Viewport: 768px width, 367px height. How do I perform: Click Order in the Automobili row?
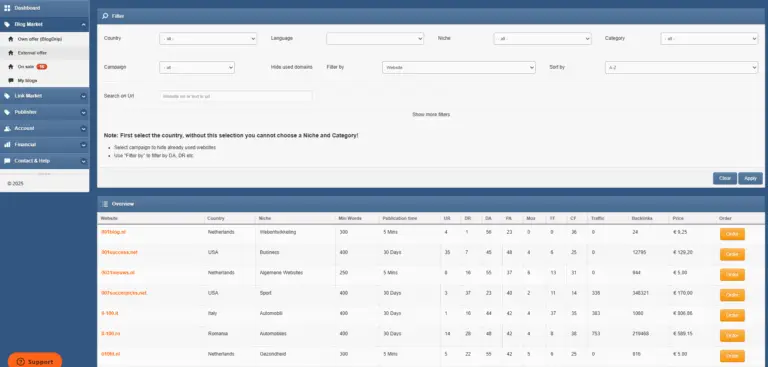(732, 316)
